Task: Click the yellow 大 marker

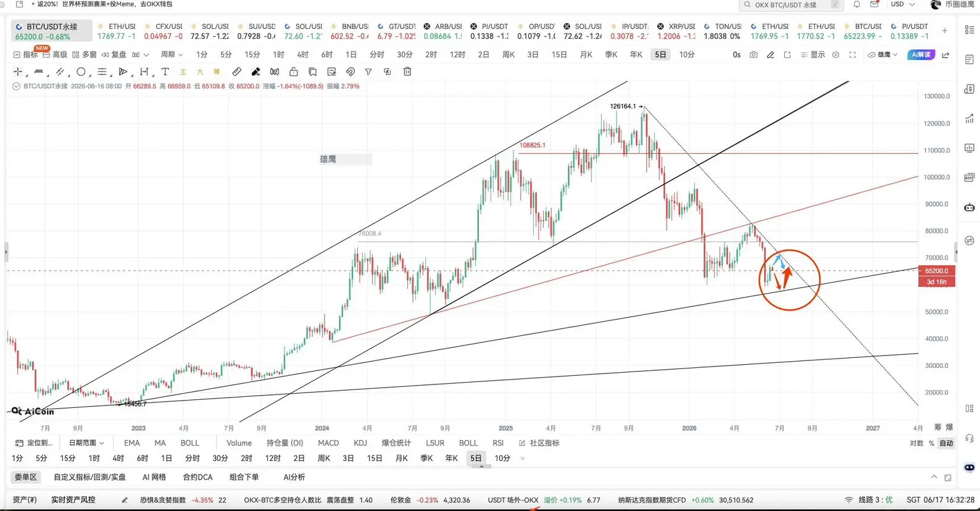Action: (x=200, y=72)
